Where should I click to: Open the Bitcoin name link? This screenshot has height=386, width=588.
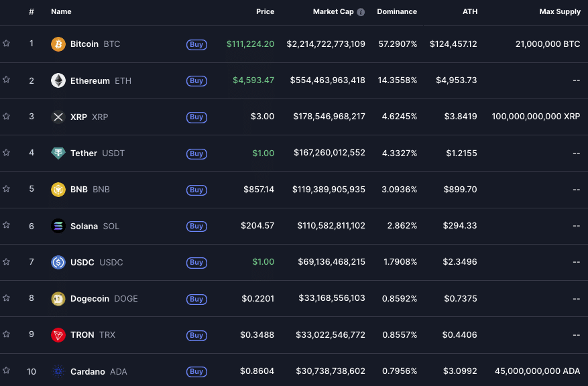point(84,44)
